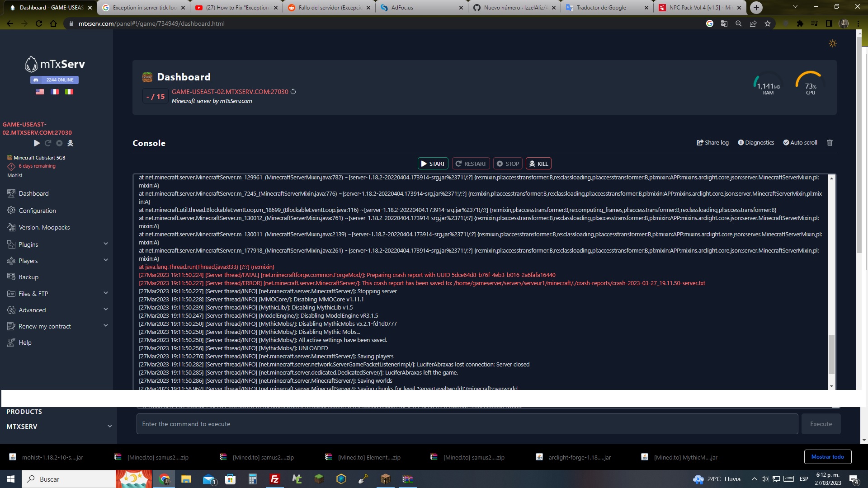Clear the console using the trash icon

tap(830, 143)
